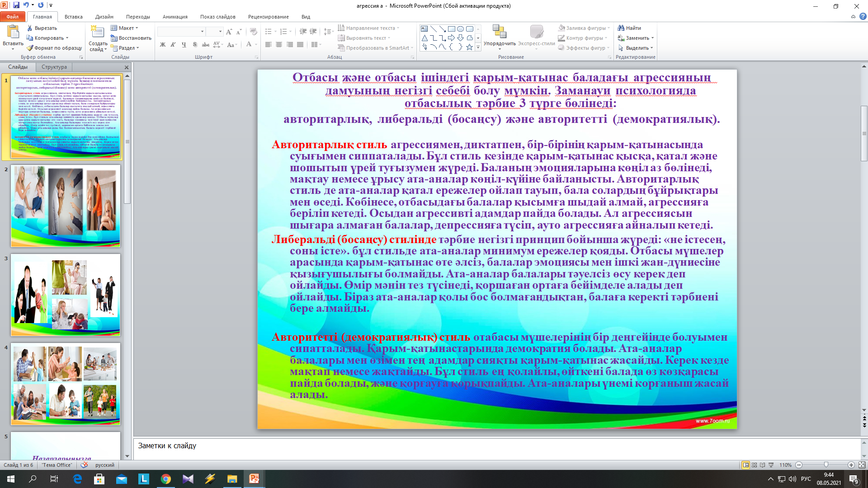Align text right in paragraph group
868x488 pixels.
pos(289,44)
